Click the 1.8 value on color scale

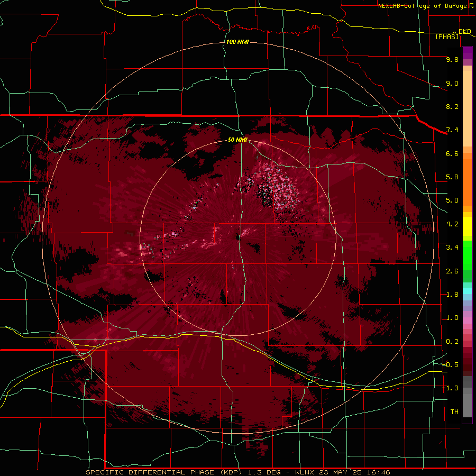(452, 295)
